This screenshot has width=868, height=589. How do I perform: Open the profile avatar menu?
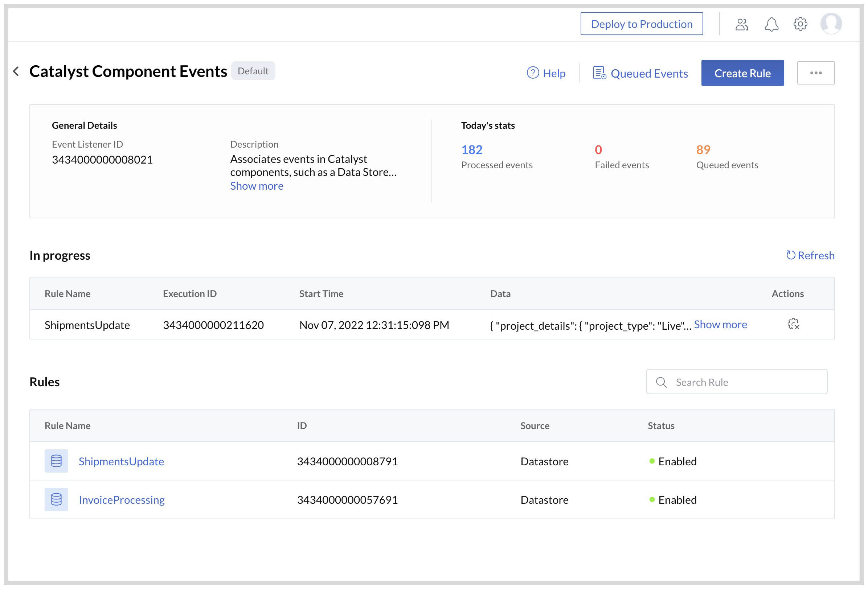831,24
